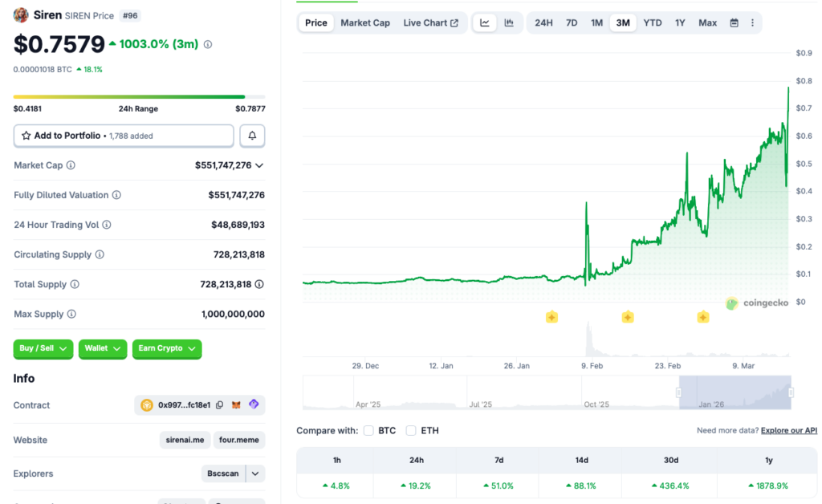Open the calendar date range picker
Image resolution: width=822 pixels, height=504 pixels.
click(x=734, y=23)
